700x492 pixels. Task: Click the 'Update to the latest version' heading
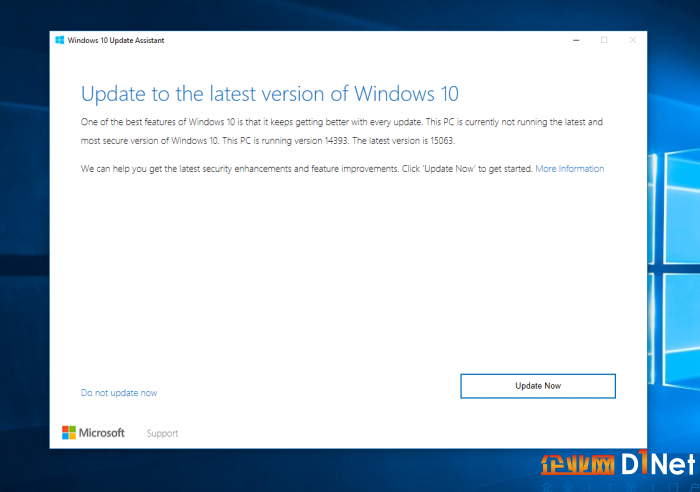(270, 94)
